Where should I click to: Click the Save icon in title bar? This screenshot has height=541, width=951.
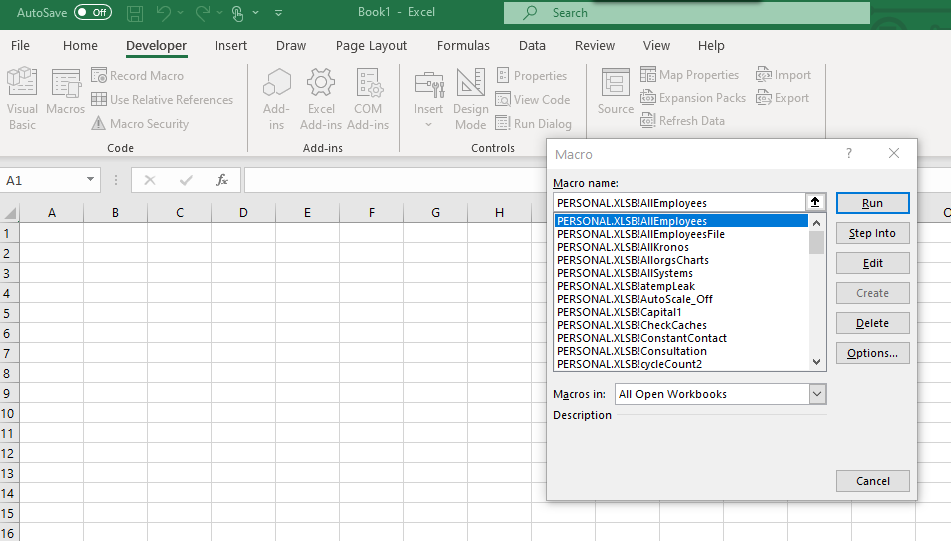click(x=135, y=13)
